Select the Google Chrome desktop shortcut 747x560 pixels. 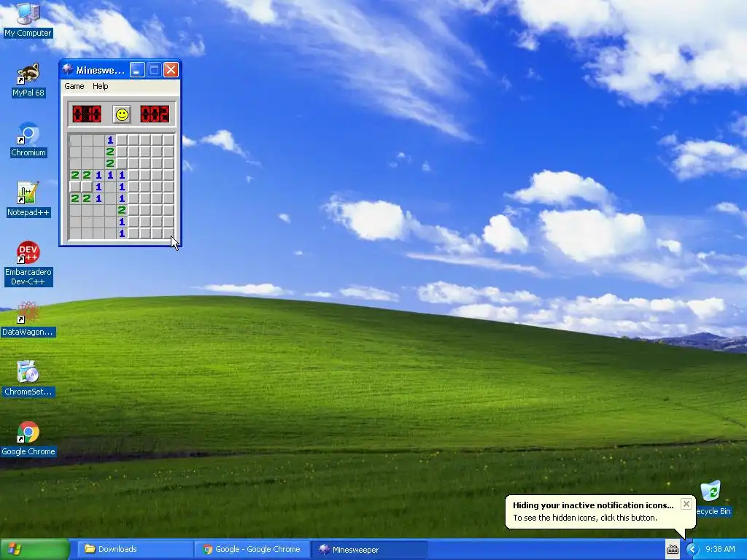(28, 438)
